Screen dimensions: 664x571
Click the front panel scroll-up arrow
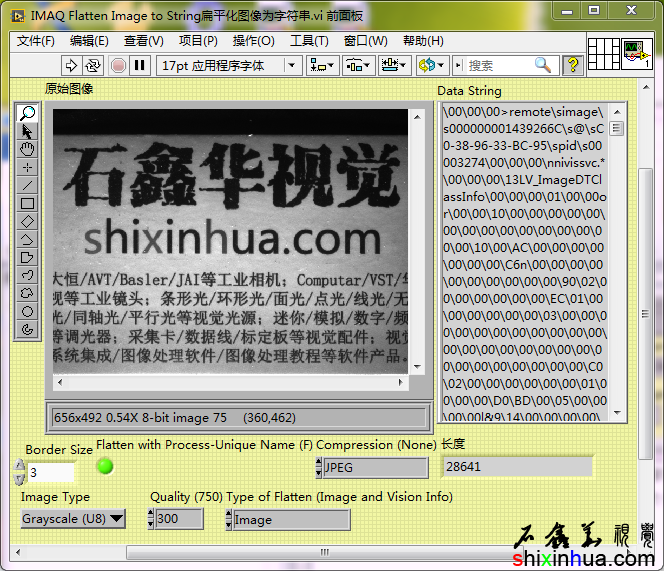point(646,87)
